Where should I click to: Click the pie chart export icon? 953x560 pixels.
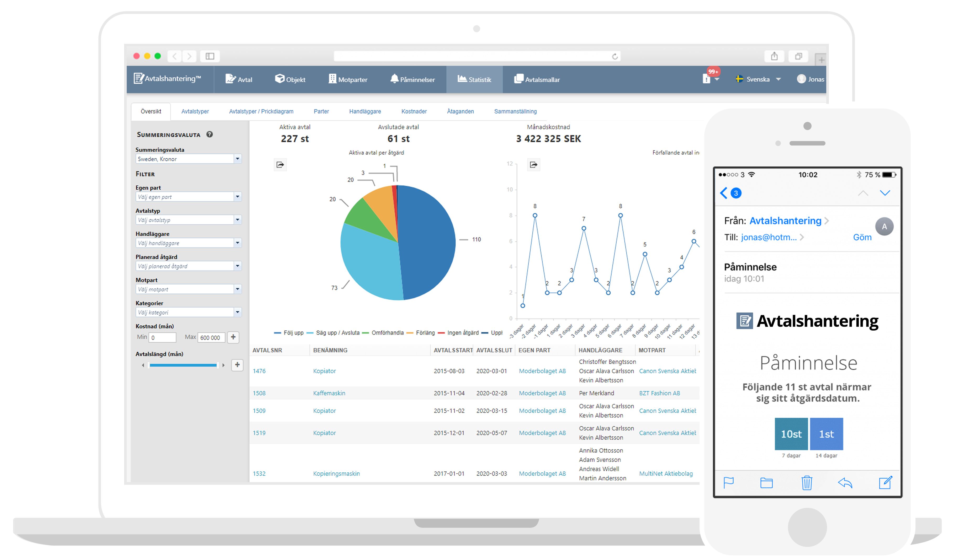click(280, 165)
